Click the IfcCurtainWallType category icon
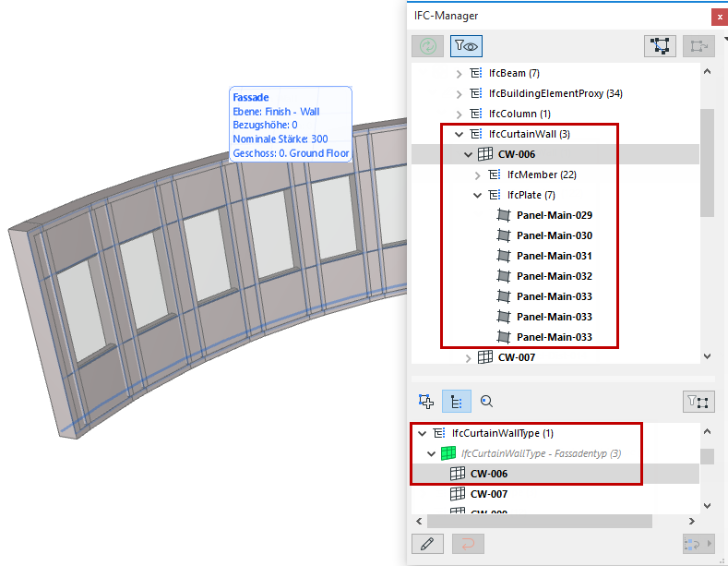This screenshot has width=728, height=566. tap(439, 433)
